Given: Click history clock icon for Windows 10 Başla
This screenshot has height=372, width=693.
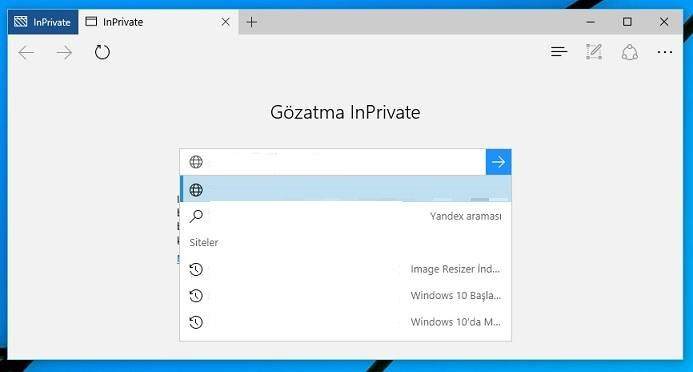Looking at the screenshot, I should (196, 296).
